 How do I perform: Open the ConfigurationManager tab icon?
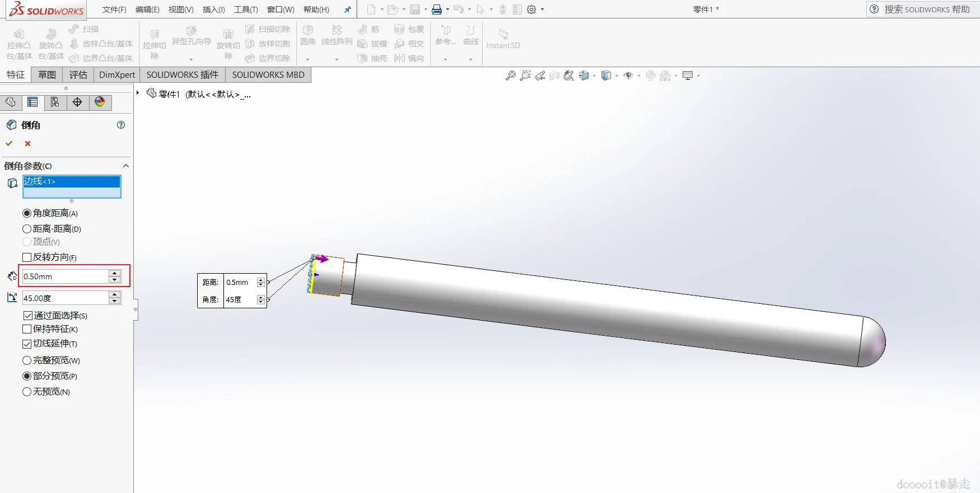point(55,102)
